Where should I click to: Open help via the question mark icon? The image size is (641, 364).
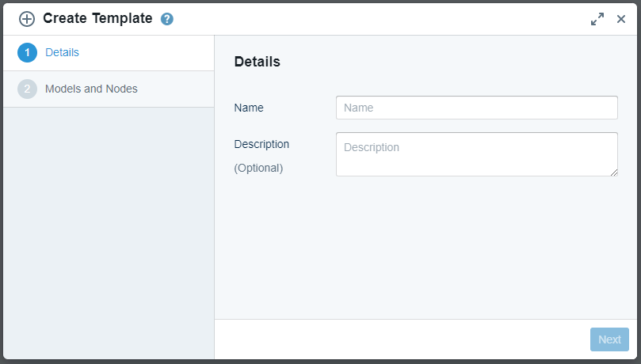click(x=166, y=19)
